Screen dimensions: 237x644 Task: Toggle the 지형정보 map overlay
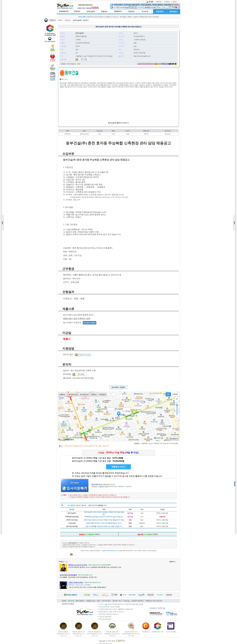click(93, 394)
